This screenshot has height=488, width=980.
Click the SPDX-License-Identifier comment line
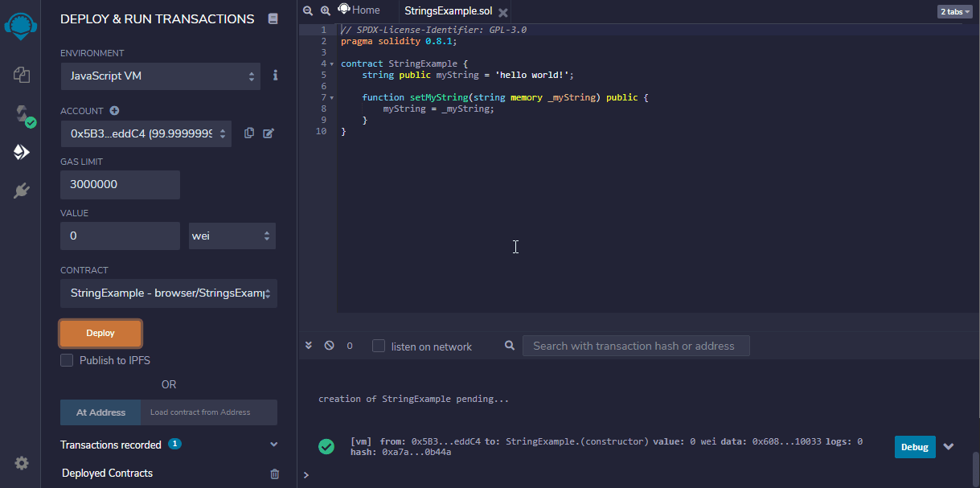pos(433,30)
